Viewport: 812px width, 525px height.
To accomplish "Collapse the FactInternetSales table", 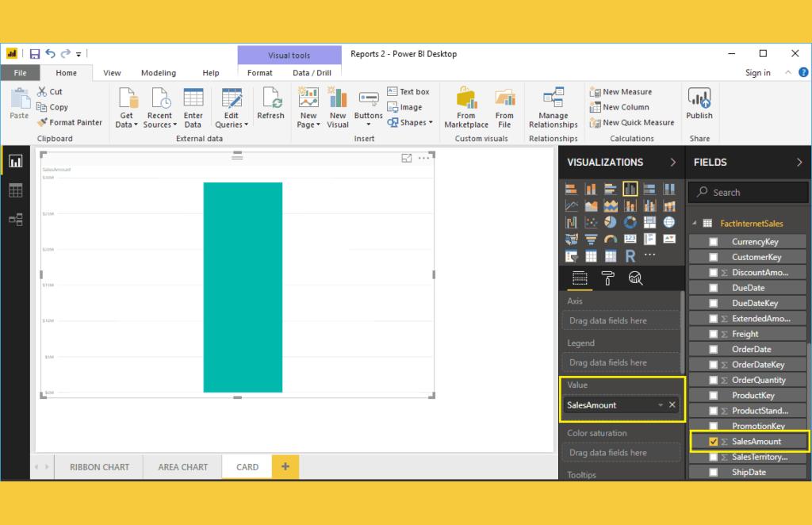I will pyautogui.click(x=695, y=223).
